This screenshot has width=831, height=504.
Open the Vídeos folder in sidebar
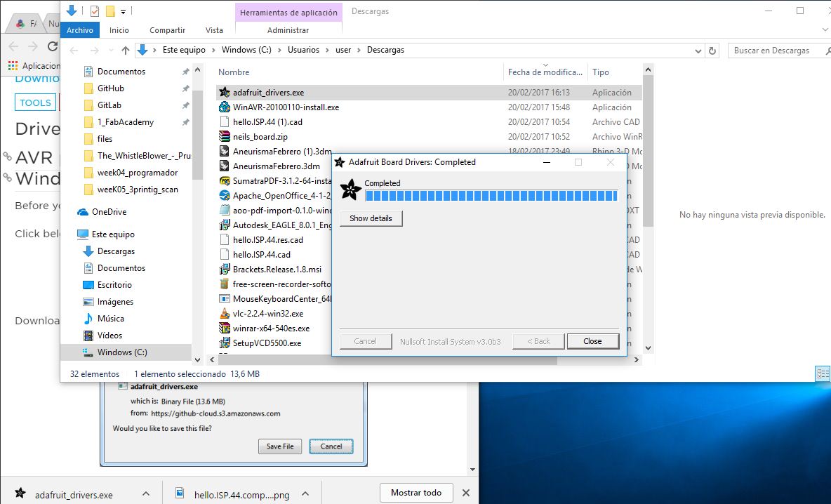tap(102, 336)
